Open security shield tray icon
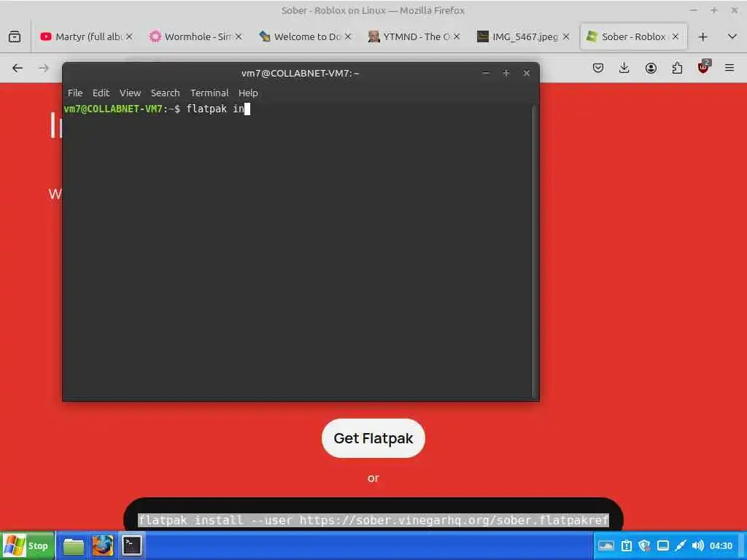The width and height of the screenshot is (747, 560). coord(645,545)
